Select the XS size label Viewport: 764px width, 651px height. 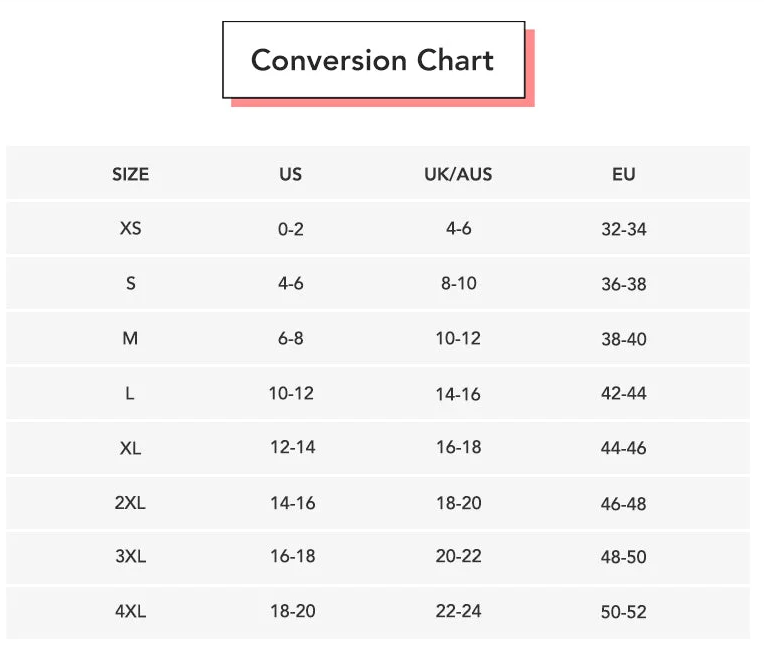(130, 228)
